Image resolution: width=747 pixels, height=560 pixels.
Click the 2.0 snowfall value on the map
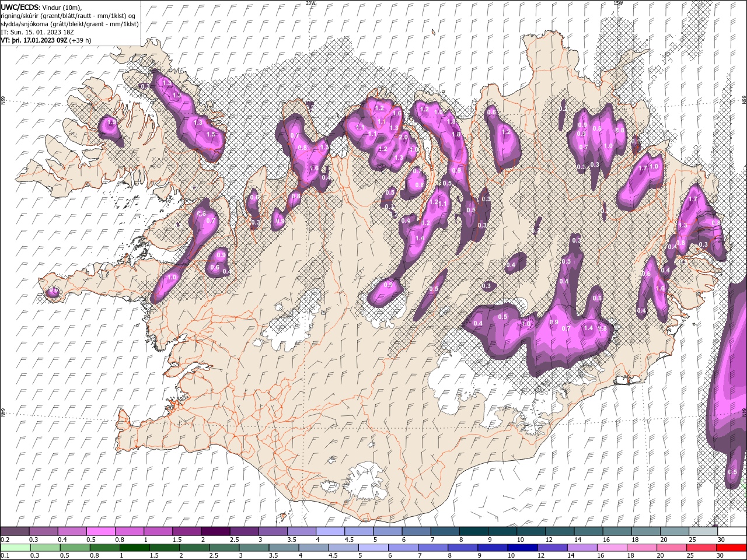(x=403, y=137)
